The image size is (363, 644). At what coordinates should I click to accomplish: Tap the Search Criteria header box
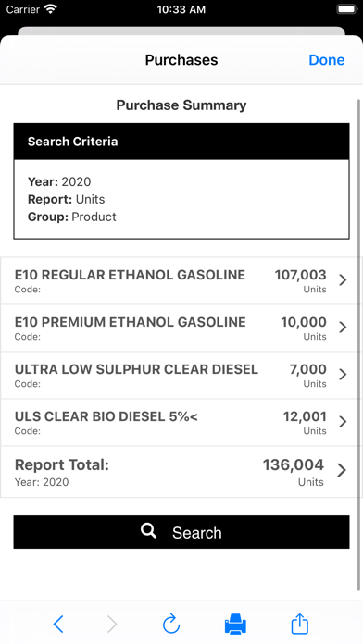(181, 142)
